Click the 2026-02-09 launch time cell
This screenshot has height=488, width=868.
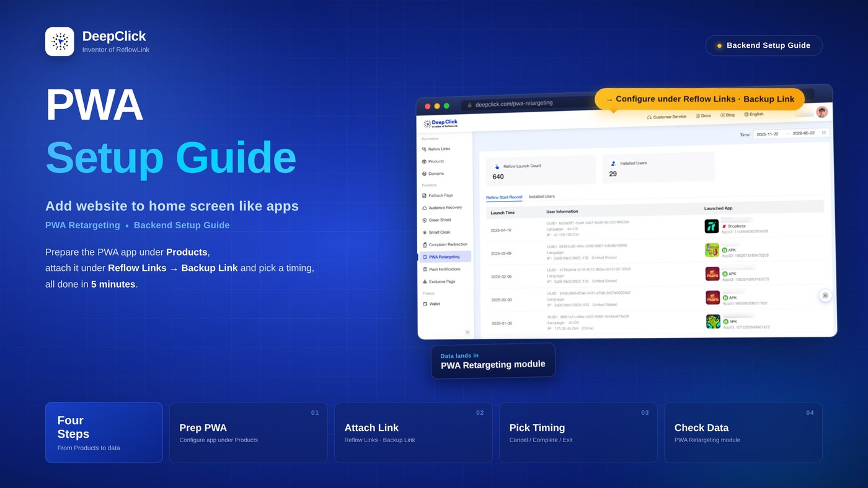[502, 254]
